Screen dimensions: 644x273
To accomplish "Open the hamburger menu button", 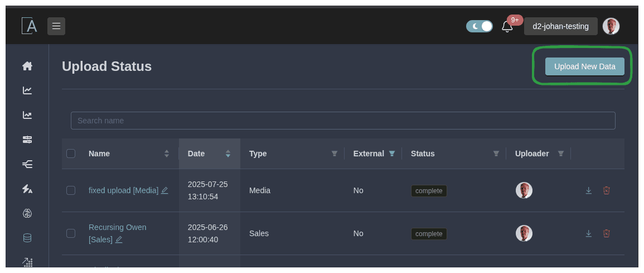I will point(56,26).
